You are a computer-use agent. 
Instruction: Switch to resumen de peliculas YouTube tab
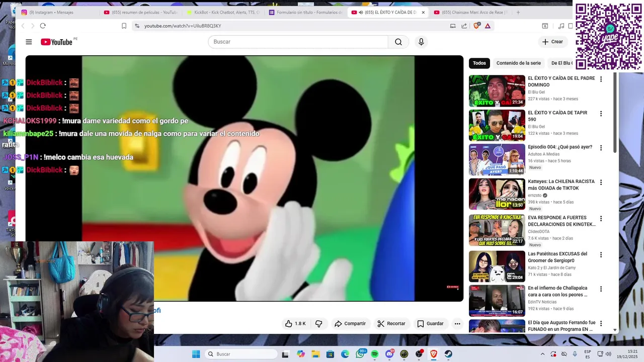tap(140, 13)
